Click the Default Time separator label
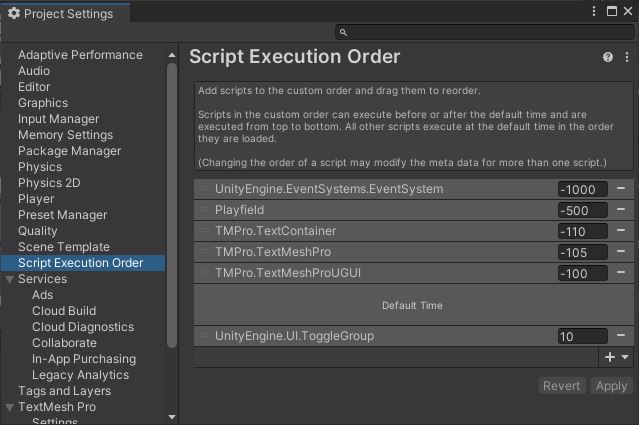639x425 pixels. pyautogui.click(x=412, y=305)
